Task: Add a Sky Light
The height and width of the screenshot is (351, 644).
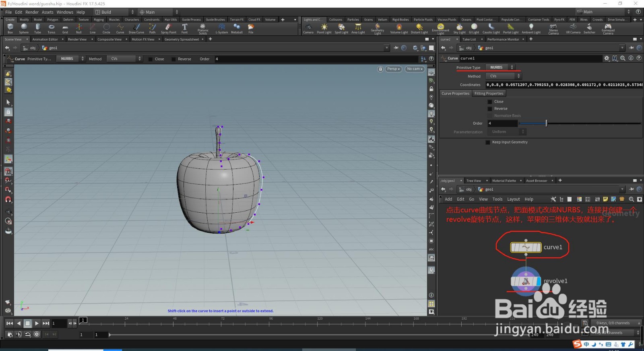Action: pyautogui.click(x=459, y=29)
